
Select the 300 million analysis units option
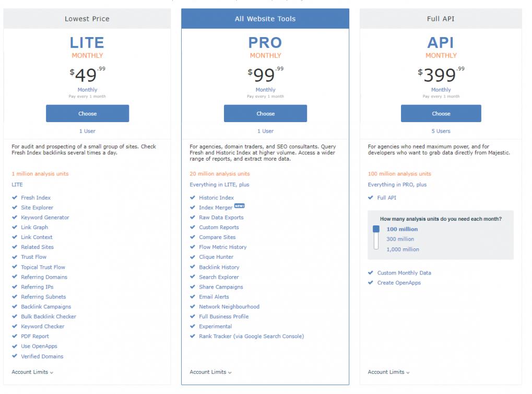click(400, 239)
